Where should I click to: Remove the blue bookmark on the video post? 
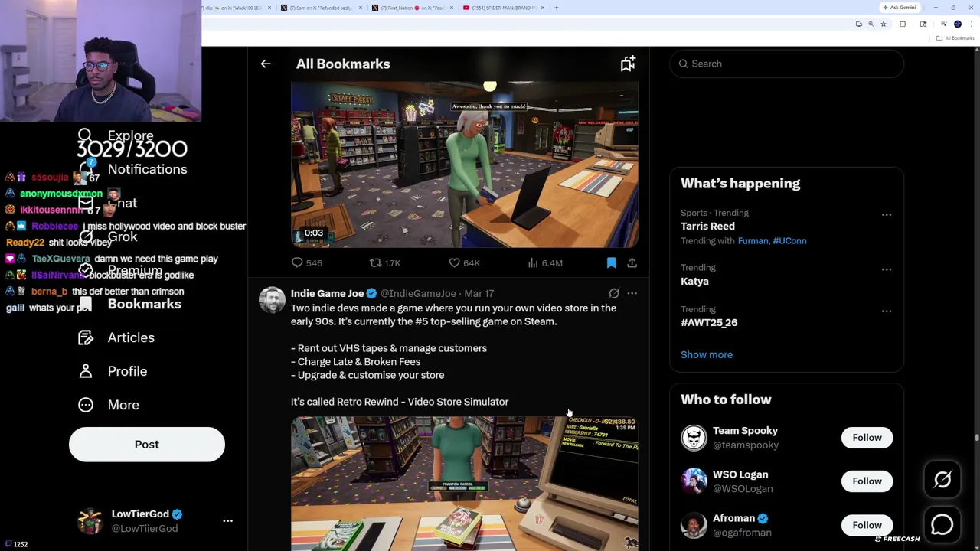click(611, 263)
